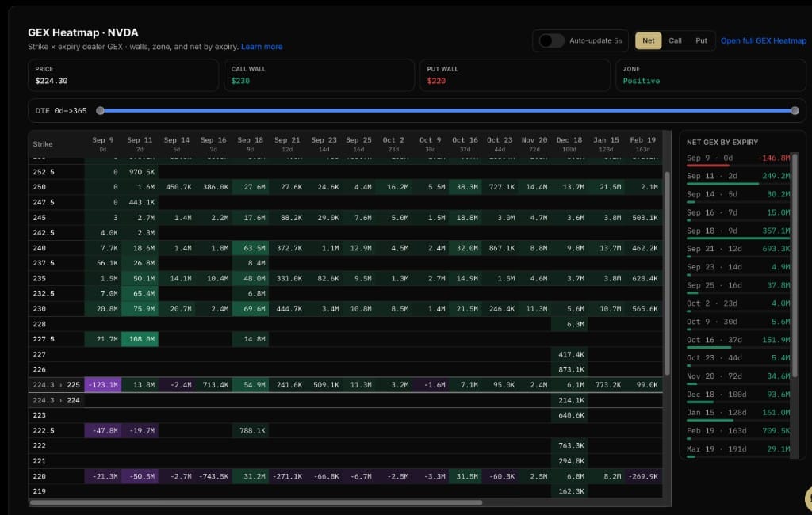Select Oct 16 · 37d expiry row
Screen dimensions: 812x515
(738, 342)
